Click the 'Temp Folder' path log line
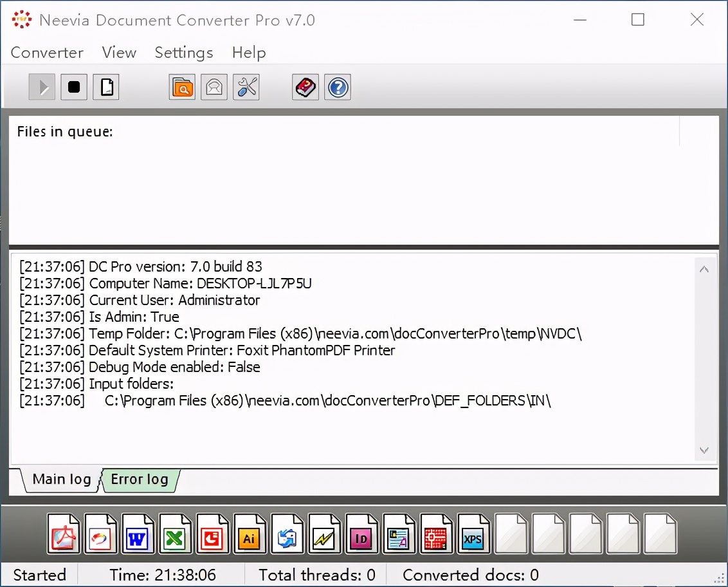728x587 pixels. [300, 333]
